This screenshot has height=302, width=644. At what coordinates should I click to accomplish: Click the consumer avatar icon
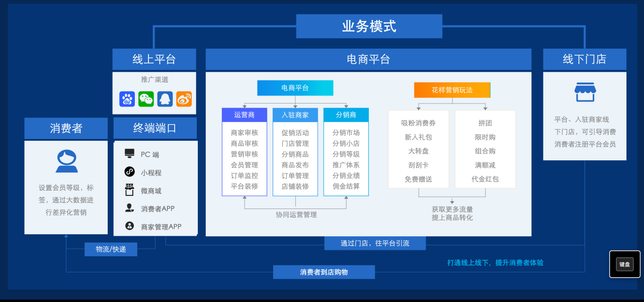point(66,162)
